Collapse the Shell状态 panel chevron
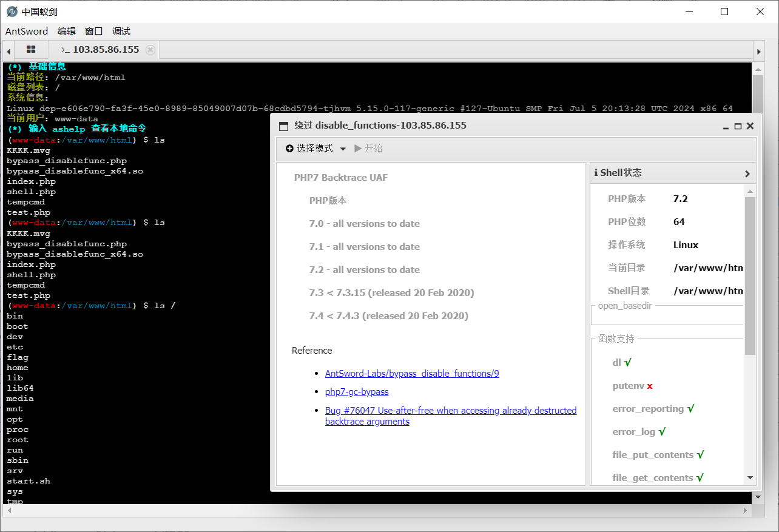This screenshot has height=532, width=779. point(747,173)
